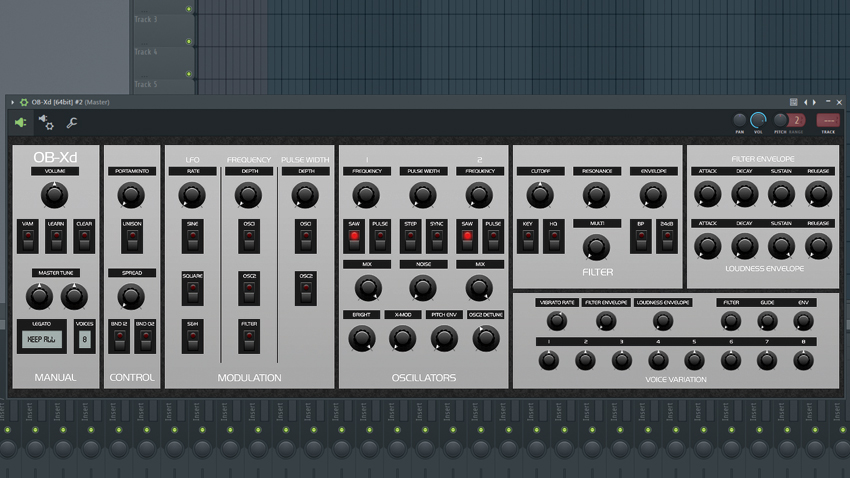
Task: Go to the previous preset arrow
Action: coord(806,102)
